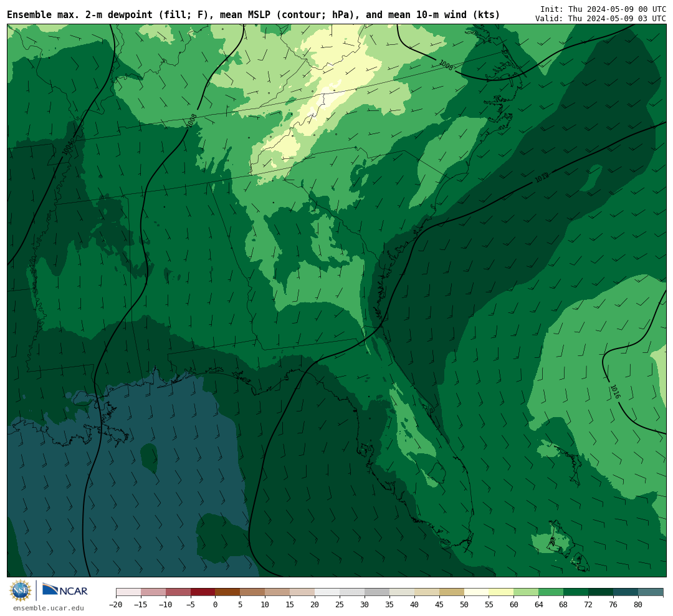Click the 72 colorbar tick label

point(589,605)
